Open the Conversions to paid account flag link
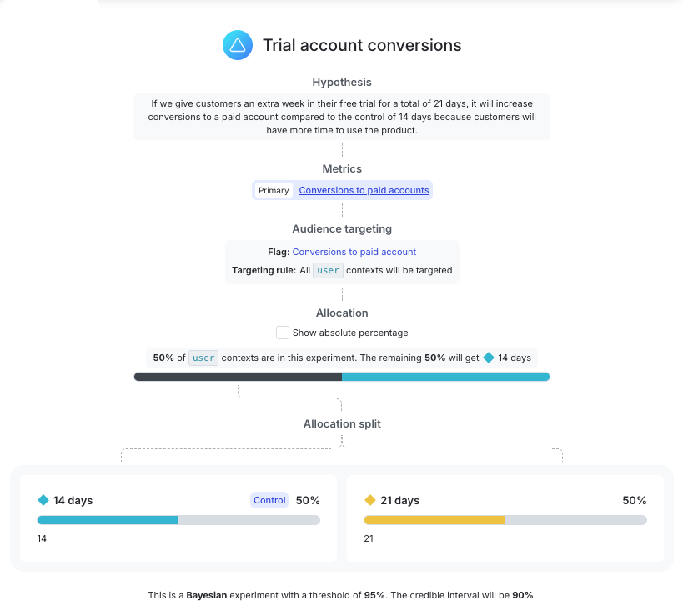The height and width of the screenshot is (616, 683). [354, 252]
